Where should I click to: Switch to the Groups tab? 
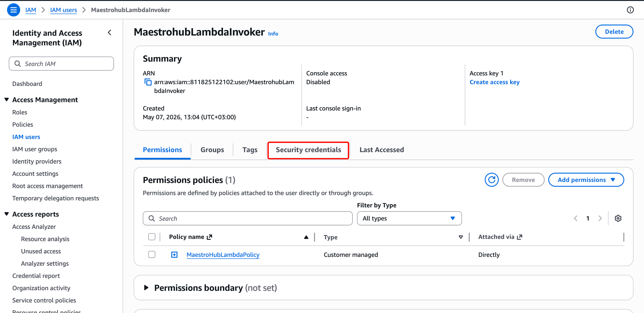point(212,150)
